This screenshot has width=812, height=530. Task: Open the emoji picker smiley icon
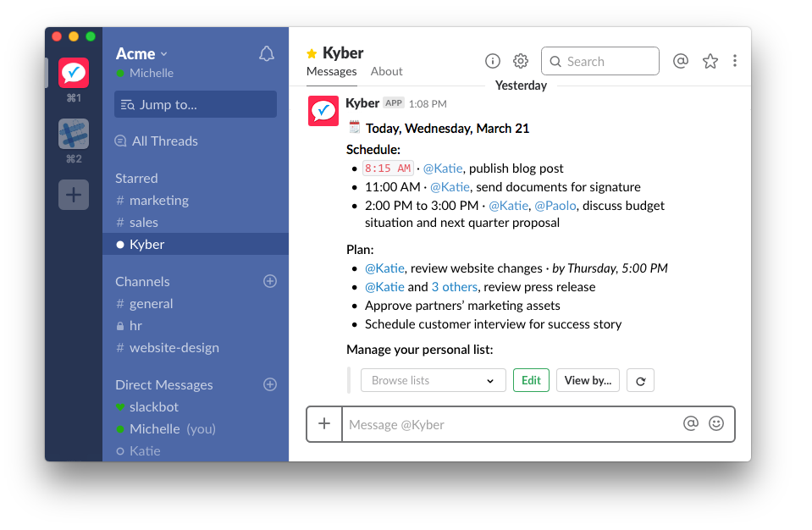pyautogui.click(x=716, y=423)
